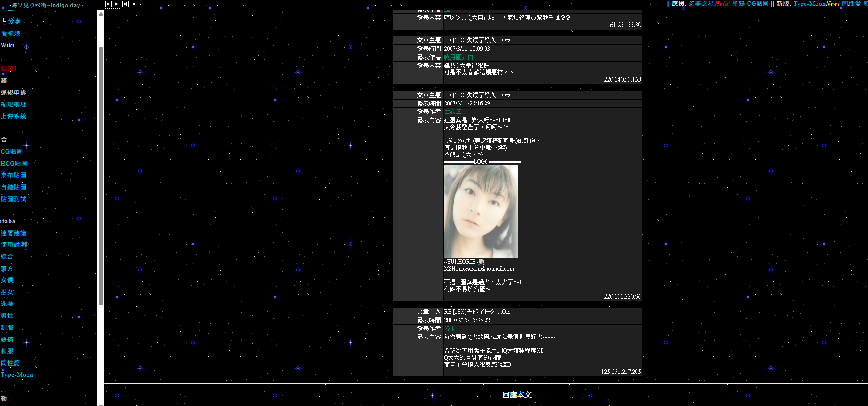Go to the 自繪貼圖 board

coord(13,187)
